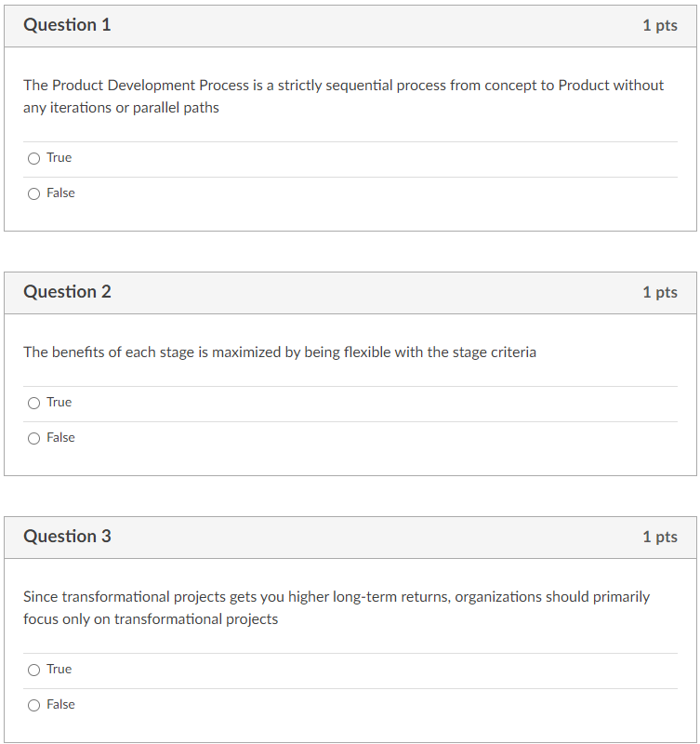Mark True on the stage criteria question
This screenshot has height=744, width=700.
(33, 403)
